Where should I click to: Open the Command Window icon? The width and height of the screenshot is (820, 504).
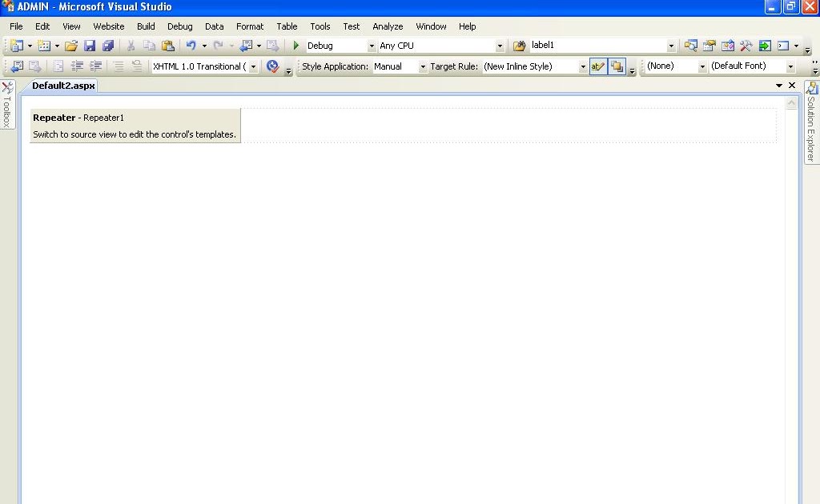782,45
